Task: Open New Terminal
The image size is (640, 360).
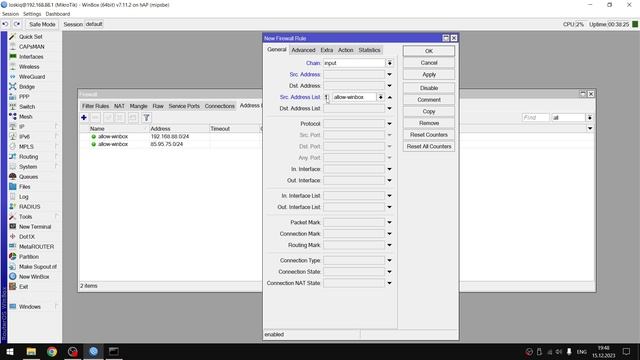Action: point(35,227)
